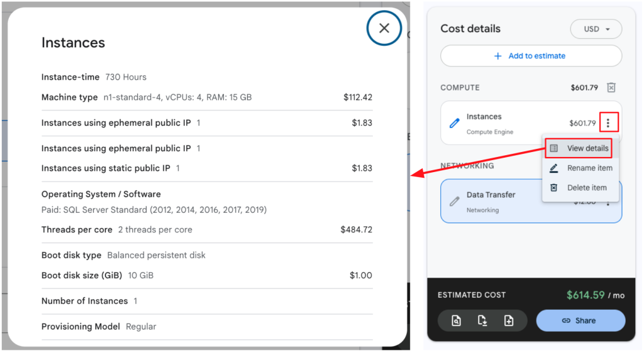Click the detailed view document-search icon

(457, 321)
